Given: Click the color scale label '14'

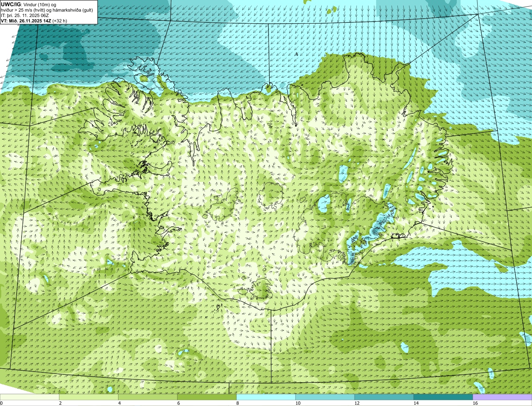Looking at the screenshot, I should coord(416,403).
